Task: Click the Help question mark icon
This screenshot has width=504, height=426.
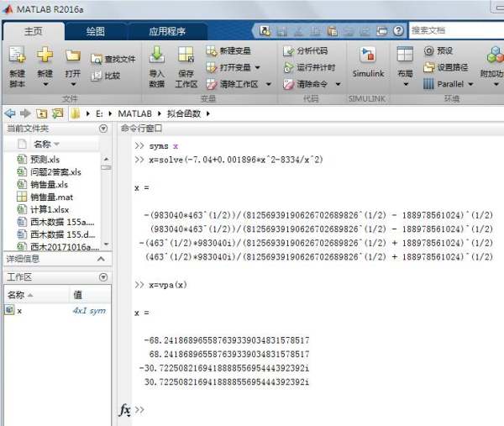Action: pyautogui.click(x=398, y=31)
